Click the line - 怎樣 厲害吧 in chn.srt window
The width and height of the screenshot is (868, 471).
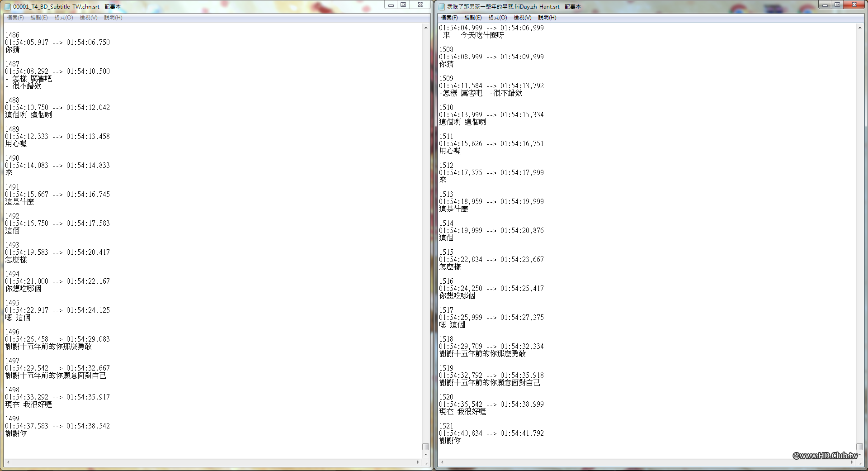click(x=28, y=78)
